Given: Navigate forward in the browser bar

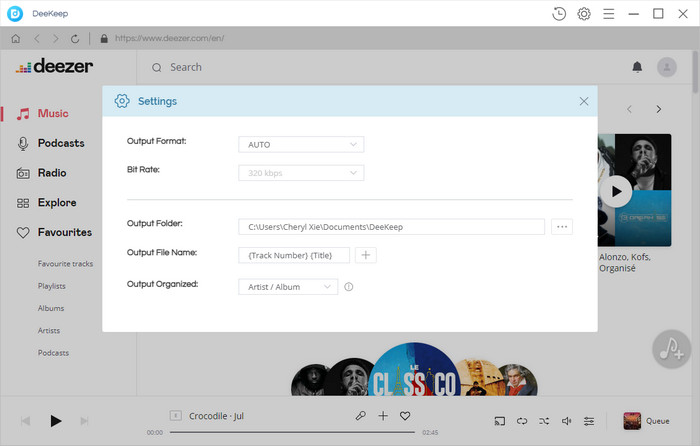Looking at the screenshot, I should pyautogui.click(x=55, y=39).
